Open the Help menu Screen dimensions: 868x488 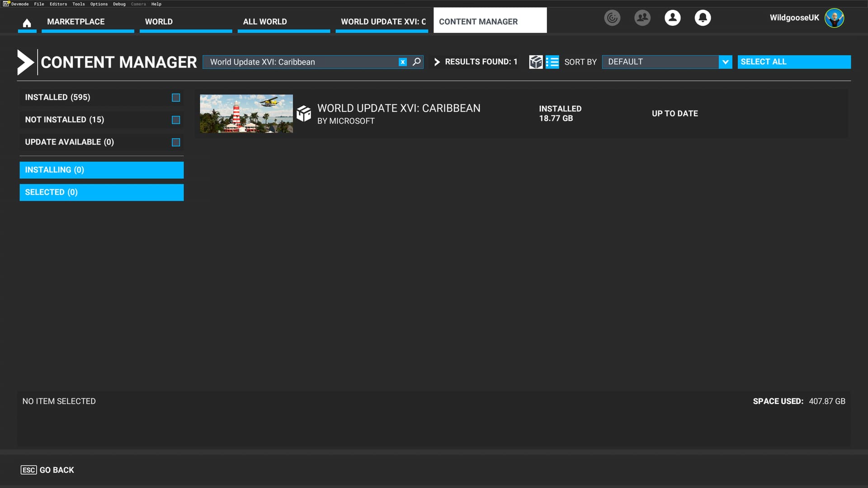156,4
